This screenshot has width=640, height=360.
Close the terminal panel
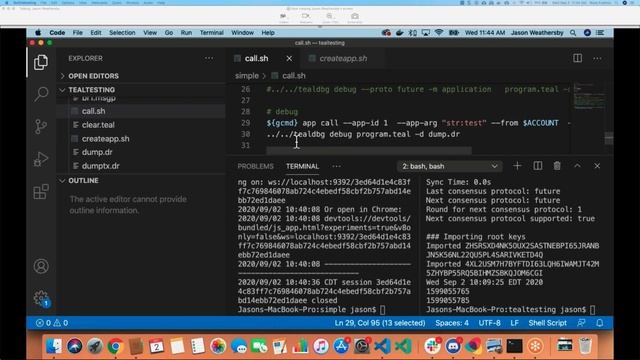(x=597, y=166)
